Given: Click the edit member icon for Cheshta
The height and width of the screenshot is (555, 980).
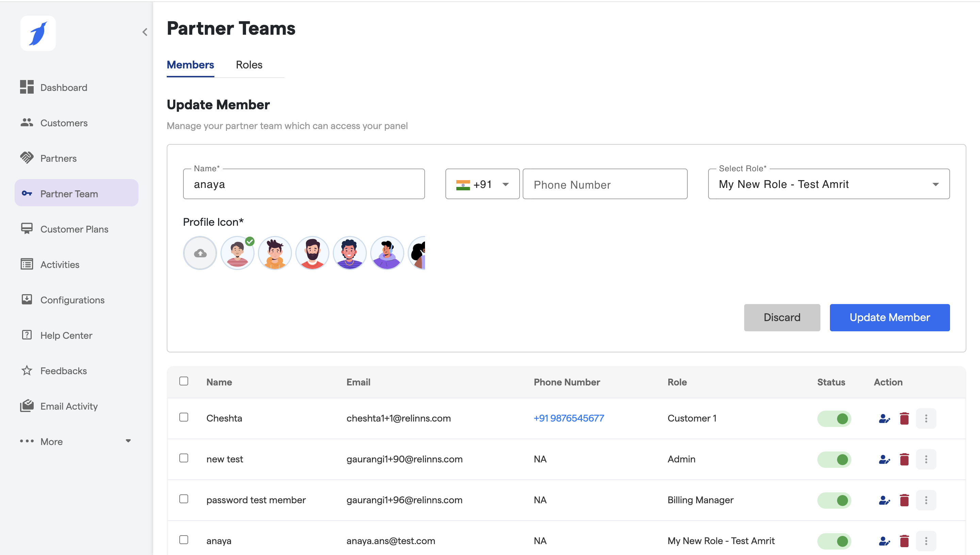Looking at the screenshot, I should click(x=884, y=418).
